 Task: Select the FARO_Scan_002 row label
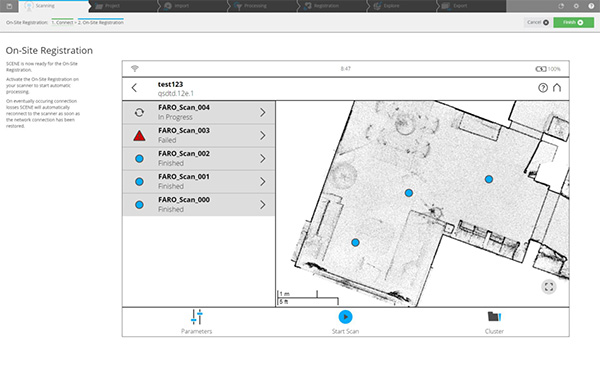[x=184, y=153]
